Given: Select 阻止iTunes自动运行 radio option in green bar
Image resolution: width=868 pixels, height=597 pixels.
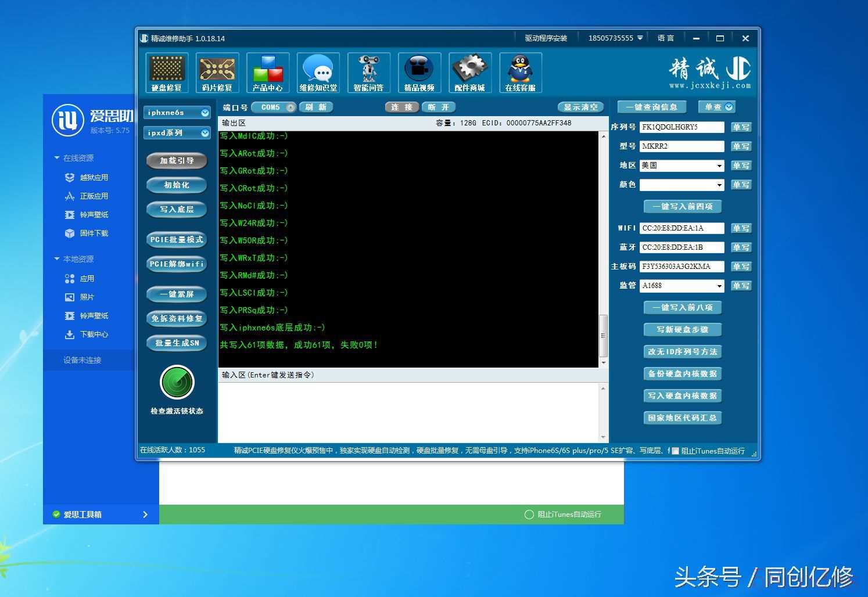Looking at the screenshot, I should (529, 515).
